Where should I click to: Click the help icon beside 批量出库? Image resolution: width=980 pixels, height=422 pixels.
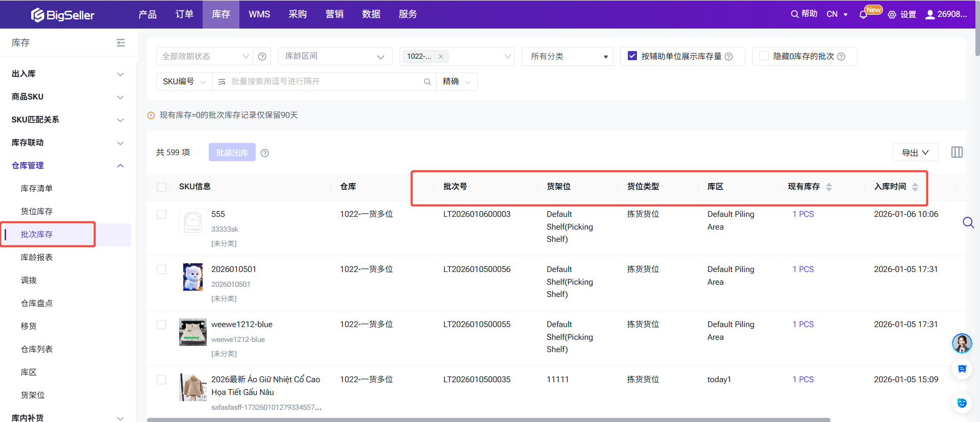click(x=264, y=153)
